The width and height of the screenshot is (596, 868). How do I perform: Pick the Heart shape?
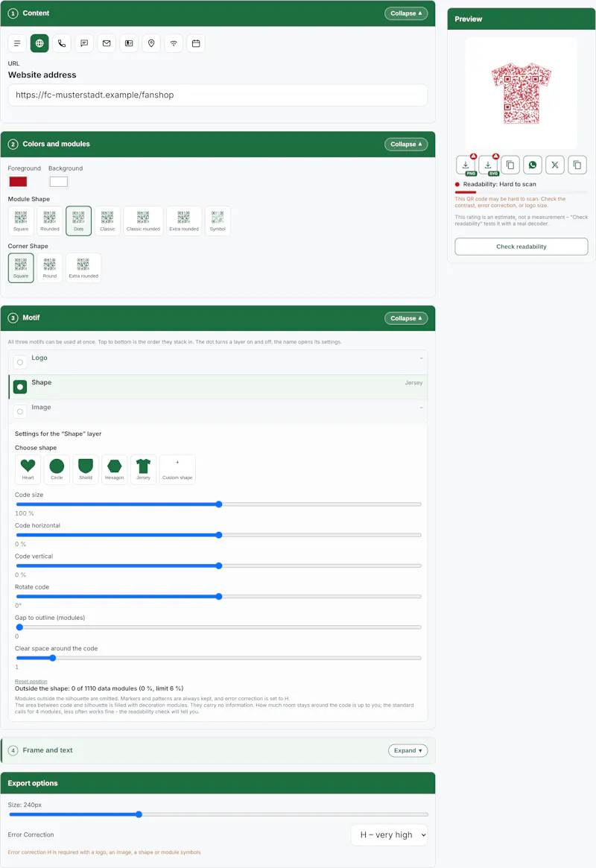pyautogui.click(x=28, y=469)
